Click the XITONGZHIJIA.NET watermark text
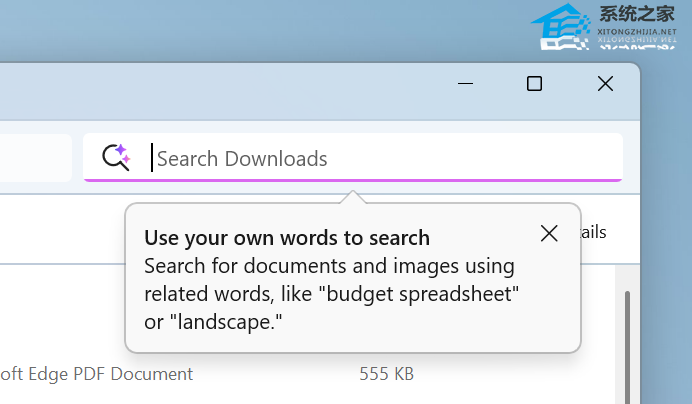This screenshot has height=404, width=692. point(636,32)
